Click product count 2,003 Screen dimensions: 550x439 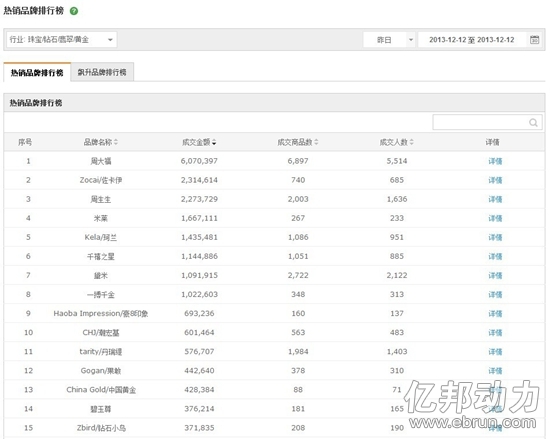click(x=298, y=199)
